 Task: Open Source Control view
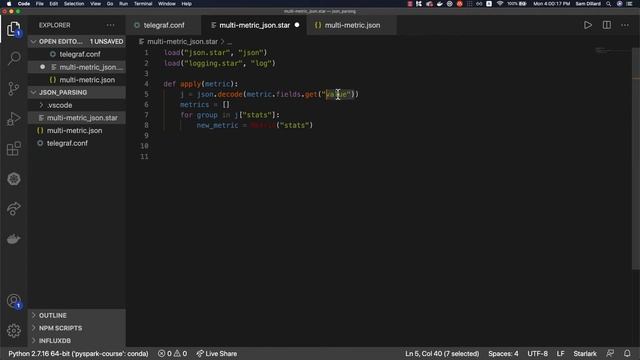(13, 88)
